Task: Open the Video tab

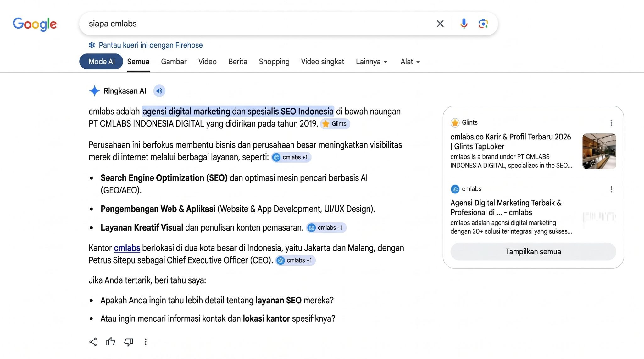Action: (x=208, y=62)
